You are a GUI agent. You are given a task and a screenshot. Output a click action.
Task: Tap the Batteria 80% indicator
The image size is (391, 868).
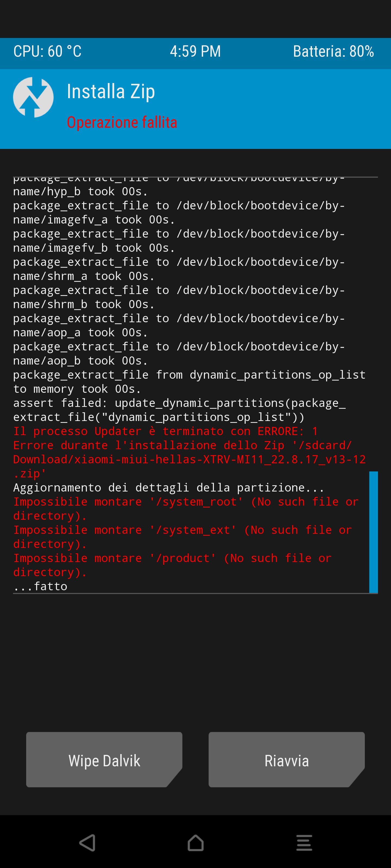click(x=333, y=52)
